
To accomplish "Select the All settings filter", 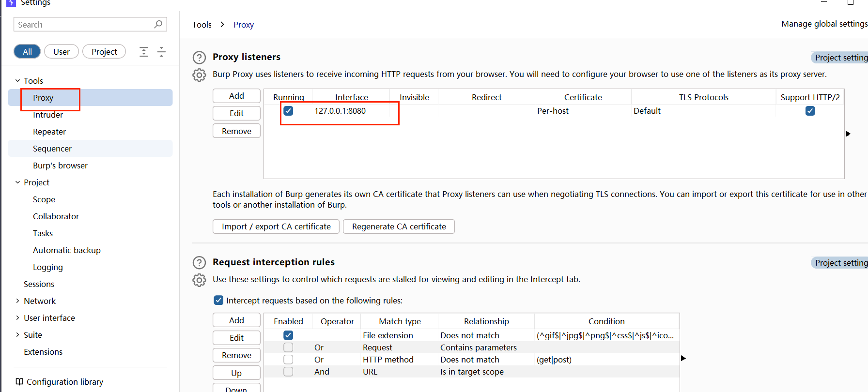I will click(27, 52).
